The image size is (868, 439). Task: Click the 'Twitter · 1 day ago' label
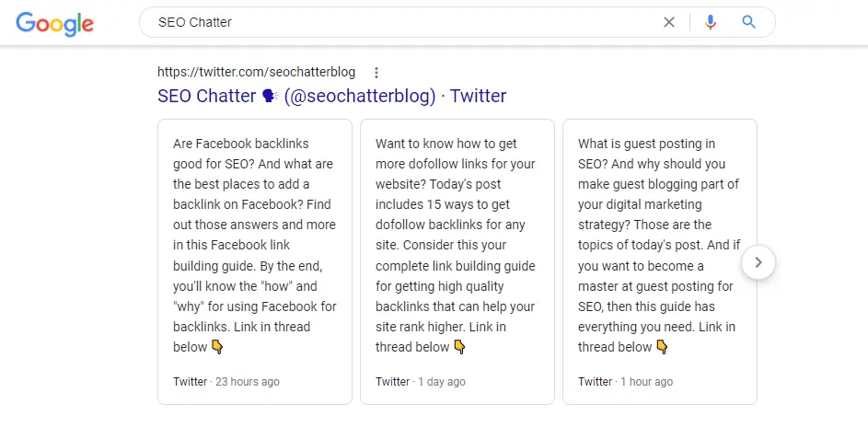click(420, 381)
